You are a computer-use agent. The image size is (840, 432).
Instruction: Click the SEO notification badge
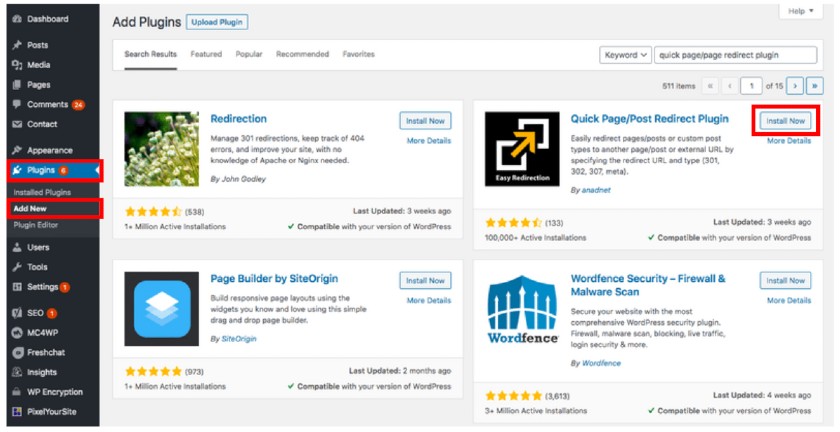(51, 313)
